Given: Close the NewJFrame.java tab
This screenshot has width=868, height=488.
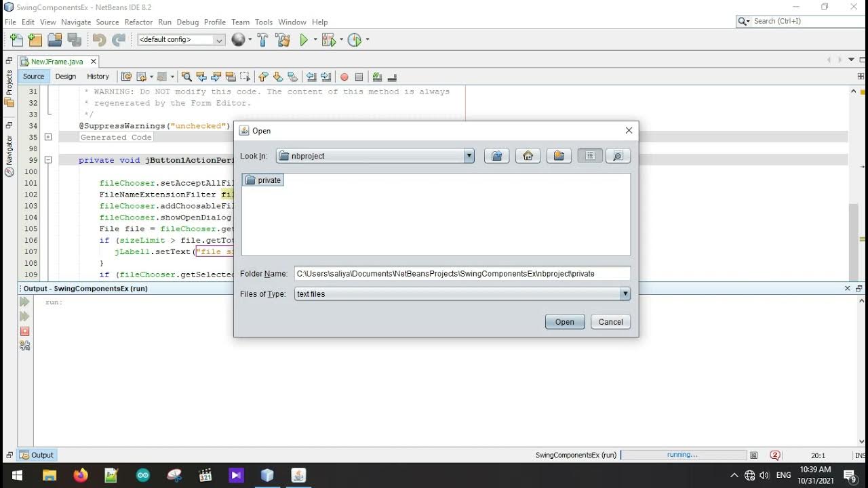Looking at the screenshot, I should click(x=94, y=62).
